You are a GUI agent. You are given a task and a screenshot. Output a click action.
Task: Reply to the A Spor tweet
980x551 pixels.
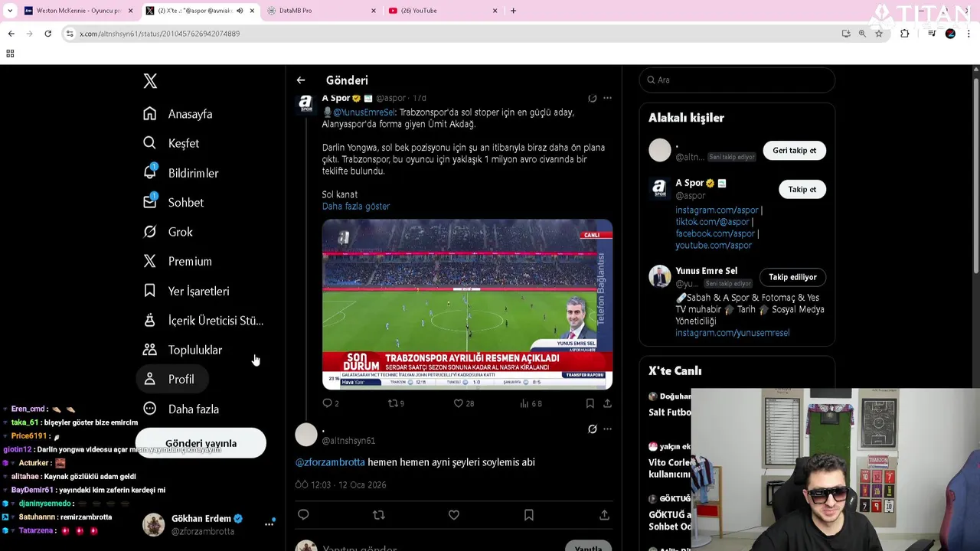pos(328,403)
